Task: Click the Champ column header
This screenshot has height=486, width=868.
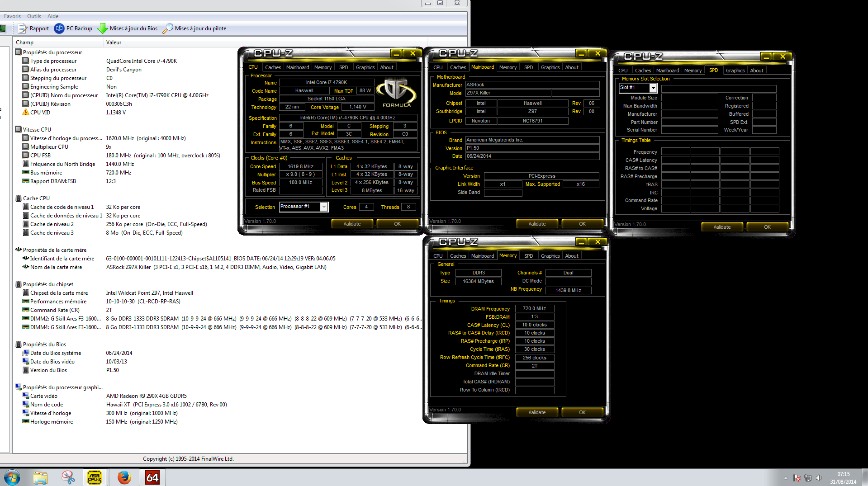Action: click(58, 42)
